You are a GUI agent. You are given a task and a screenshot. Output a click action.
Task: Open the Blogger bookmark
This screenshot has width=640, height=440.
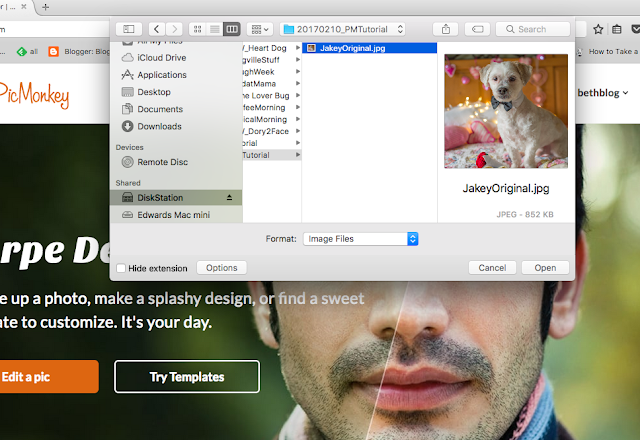(79, 51)
